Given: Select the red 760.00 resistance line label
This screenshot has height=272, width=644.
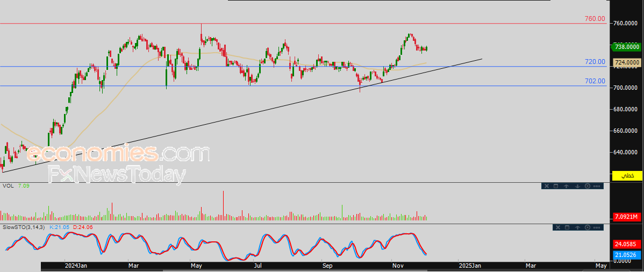Looking at the screenshot, I should pos(595,18).
